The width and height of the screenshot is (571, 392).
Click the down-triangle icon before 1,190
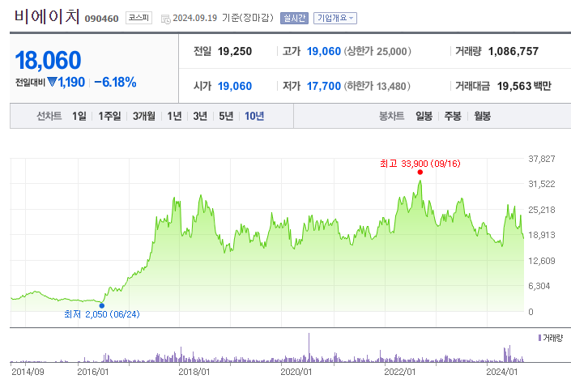coord(52,82)
